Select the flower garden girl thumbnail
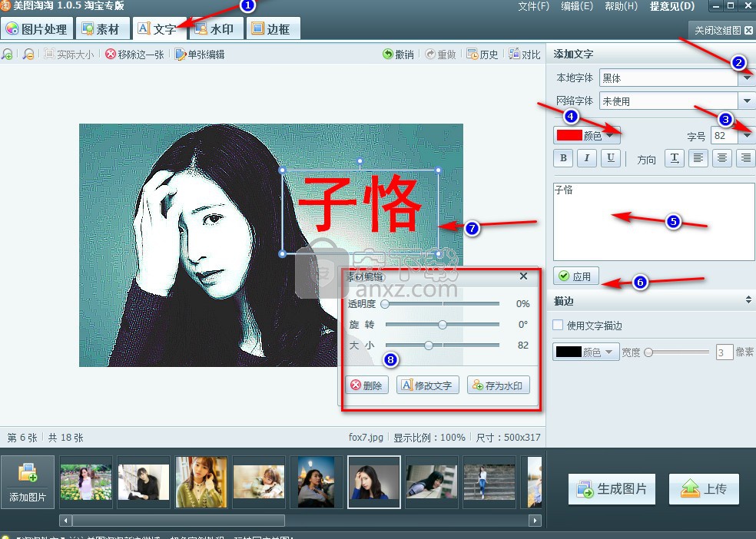 pos(86,482)
